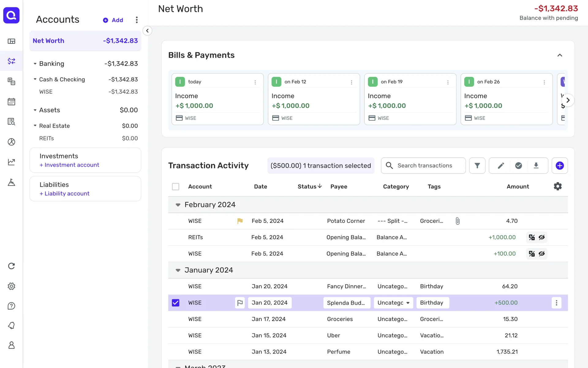Uncheck the selected Splenda transaction checkbox

175,303
